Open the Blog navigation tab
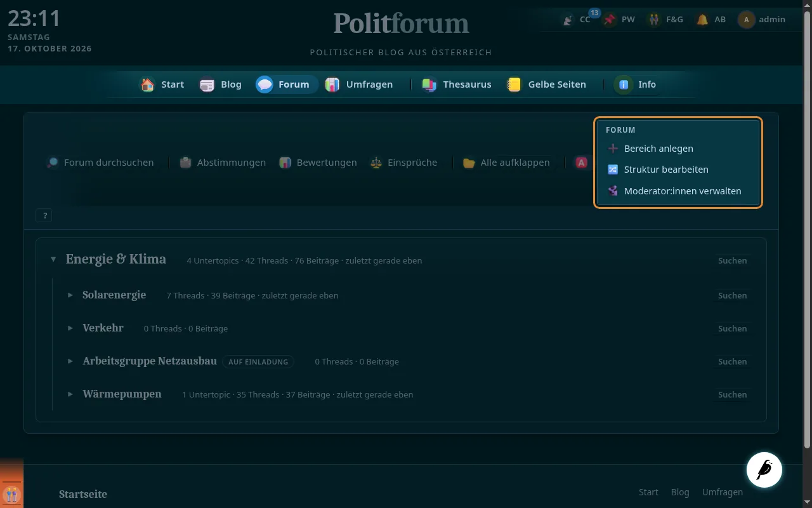Screen dimensions: 812x508 pyautogui.click(x=221, y=84)
